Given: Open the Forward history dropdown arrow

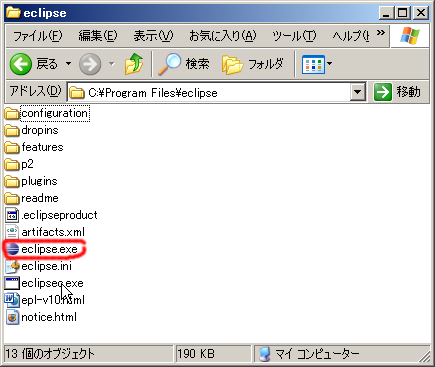Looking at the screenshot, I should pyautogui.click(x=112, y=63).
